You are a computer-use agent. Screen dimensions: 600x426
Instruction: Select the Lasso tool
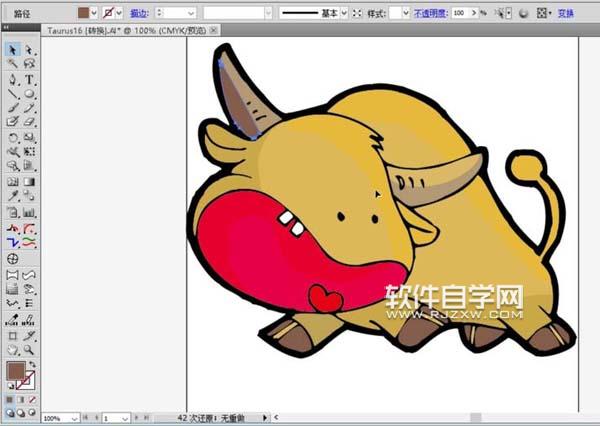29,64
